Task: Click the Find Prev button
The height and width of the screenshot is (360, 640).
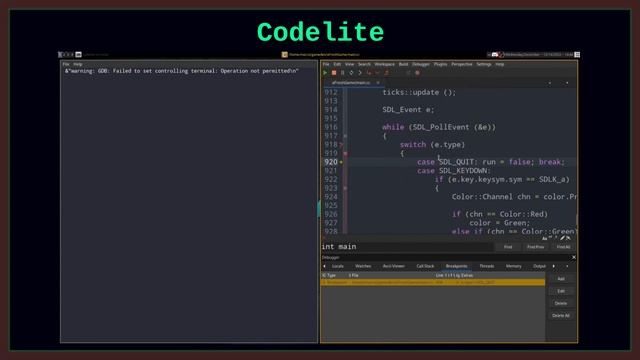Action: 535,247
